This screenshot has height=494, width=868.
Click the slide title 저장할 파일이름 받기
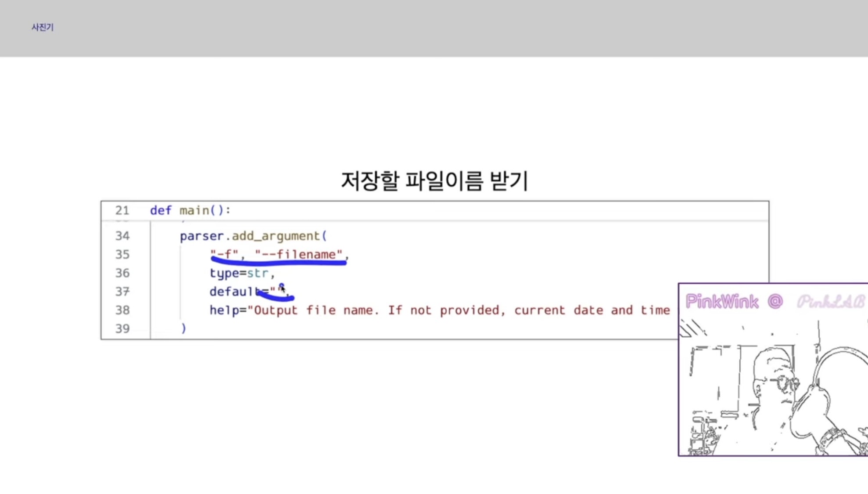[x=434, y=180]
